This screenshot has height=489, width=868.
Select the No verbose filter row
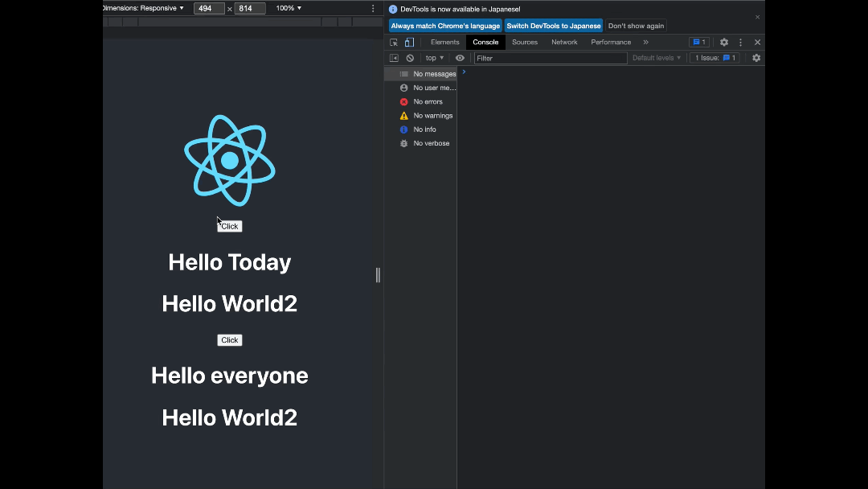click(x=420, y=143)
